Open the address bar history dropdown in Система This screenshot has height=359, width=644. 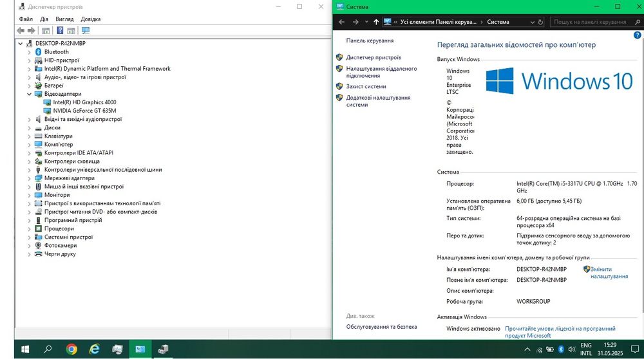[x=533, y=22]
